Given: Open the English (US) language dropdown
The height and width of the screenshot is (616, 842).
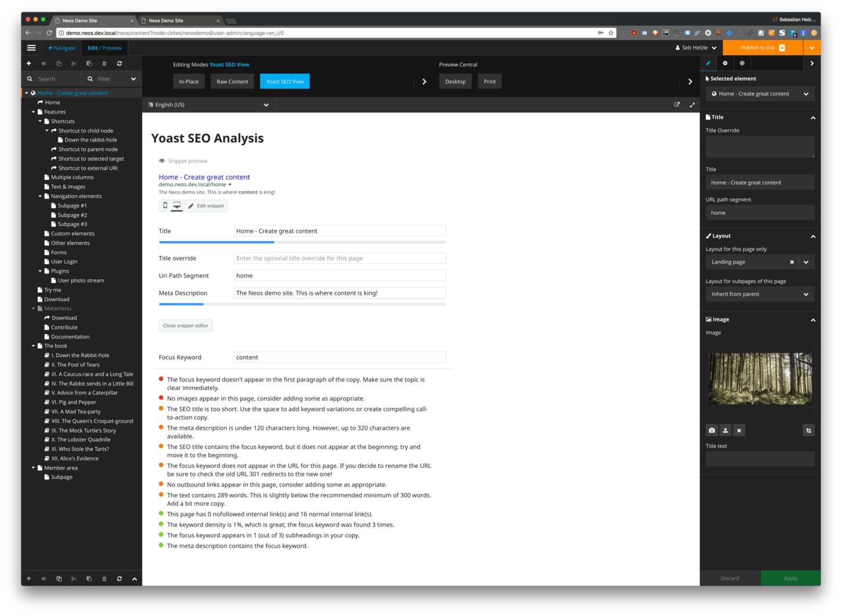Looking at the screenshot, I should 208,105.
